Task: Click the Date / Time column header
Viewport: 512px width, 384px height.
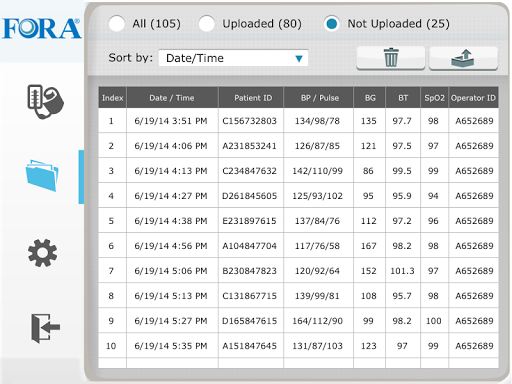Action: coord(172,98)
